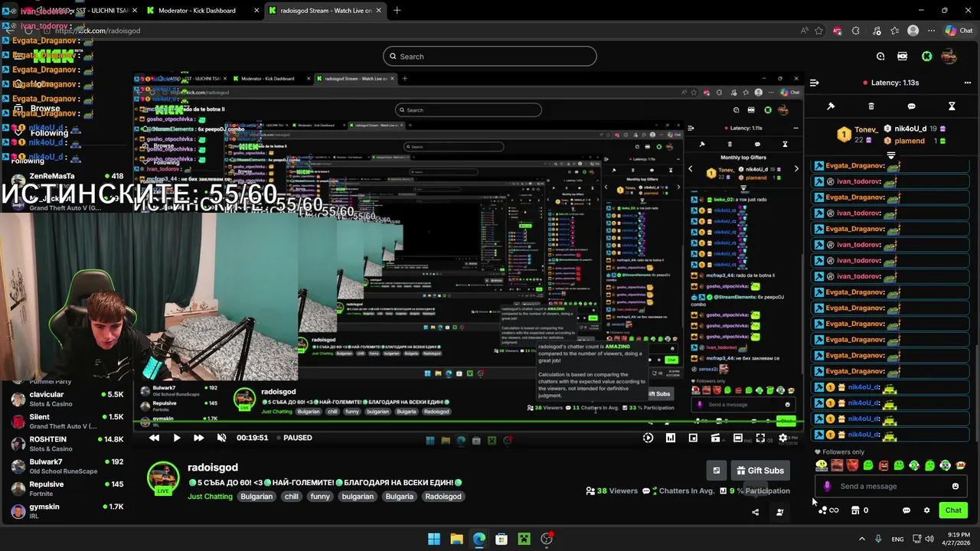
Task: Click the play button in video player
Action: pos(176,438)
